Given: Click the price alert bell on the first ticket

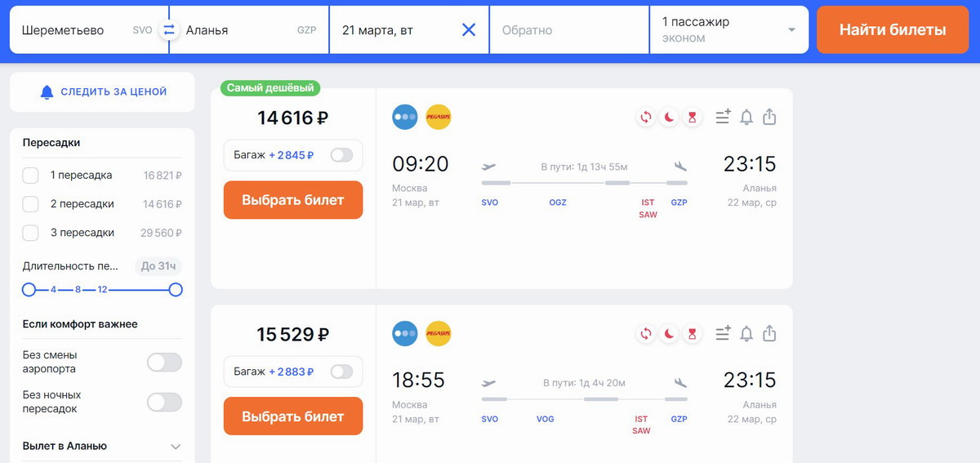Looking at the screenshot, I should coord(746,118).
